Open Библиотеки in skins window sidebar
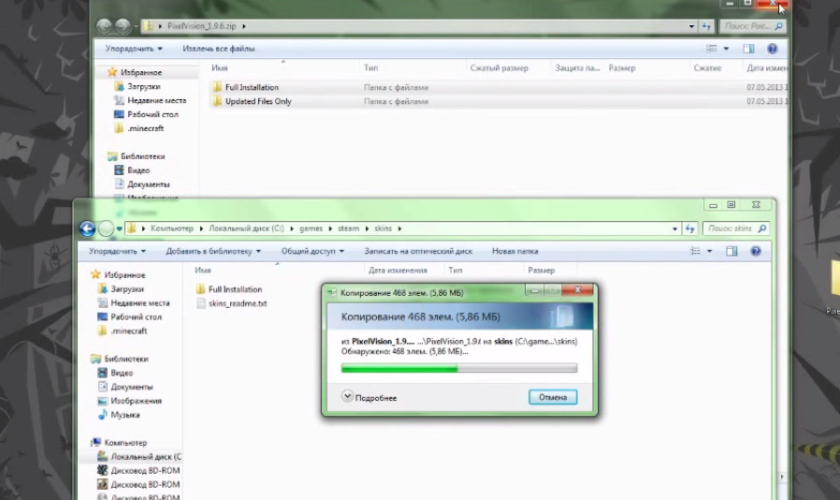This screenshot has height=500, width=840. click(x=126, y=359)
